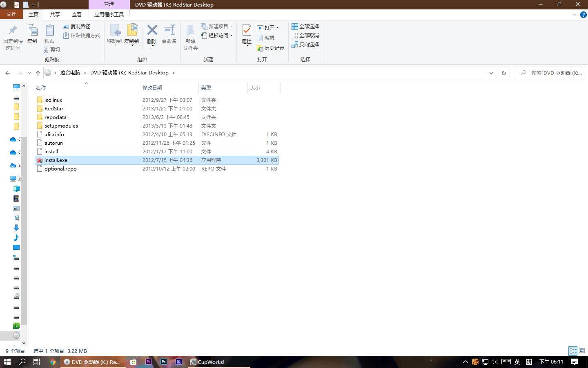Refresh the current folder view
The width and height of the screenshot is (588, 368).
coord(503,73)
